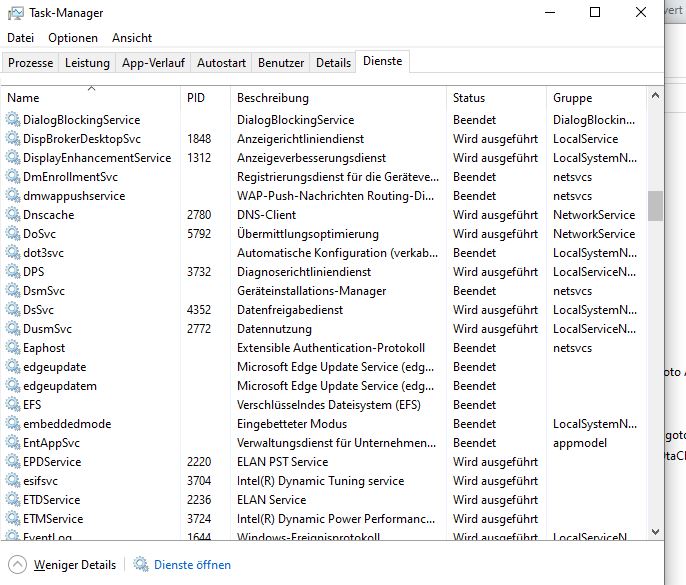Sort by the PID column header
686x585 pixels.
click(x=205, y=98)
